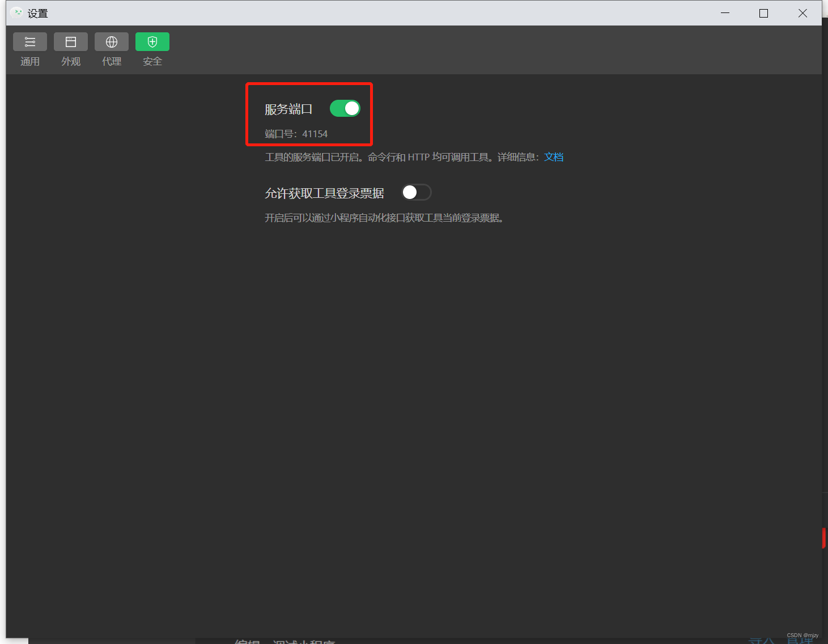The image size is (828, 644).
Task: Click the 服务端口 label
Action: coord(288,109)
